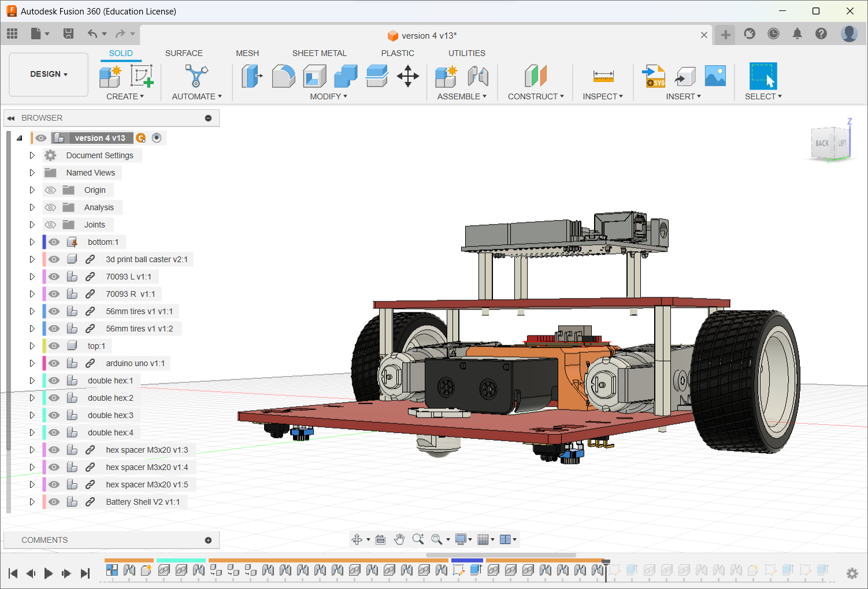This screenshot has width=868, height=589.
Task: Hide the bottom:1 component
Action: coord(54,242)
